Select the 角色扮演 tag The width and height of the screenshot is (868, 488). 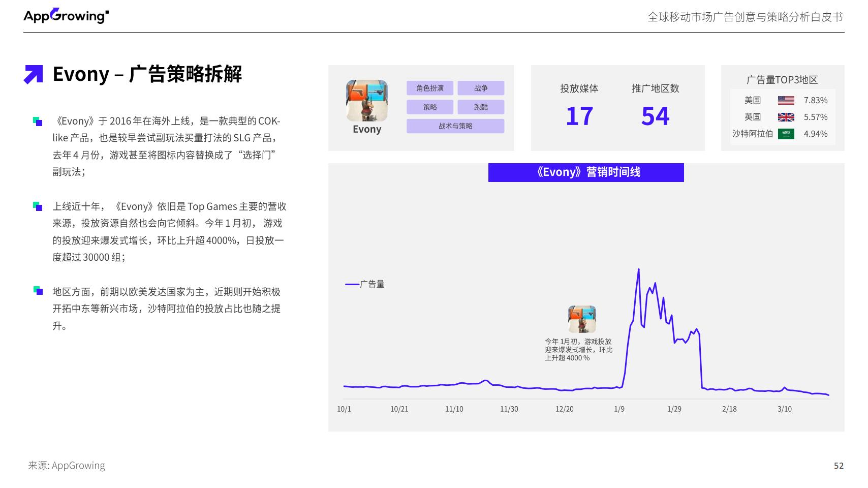point(430,88)
